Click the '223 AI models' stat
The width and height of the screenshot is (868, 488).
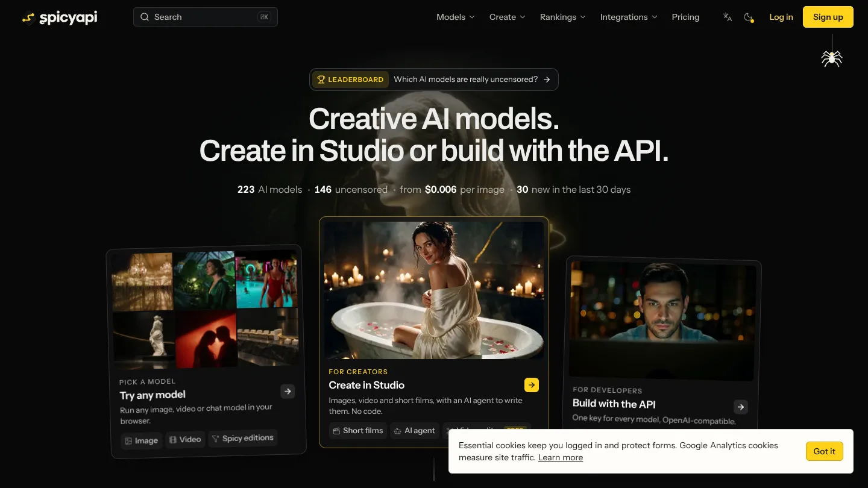click(x=269, y=189)
